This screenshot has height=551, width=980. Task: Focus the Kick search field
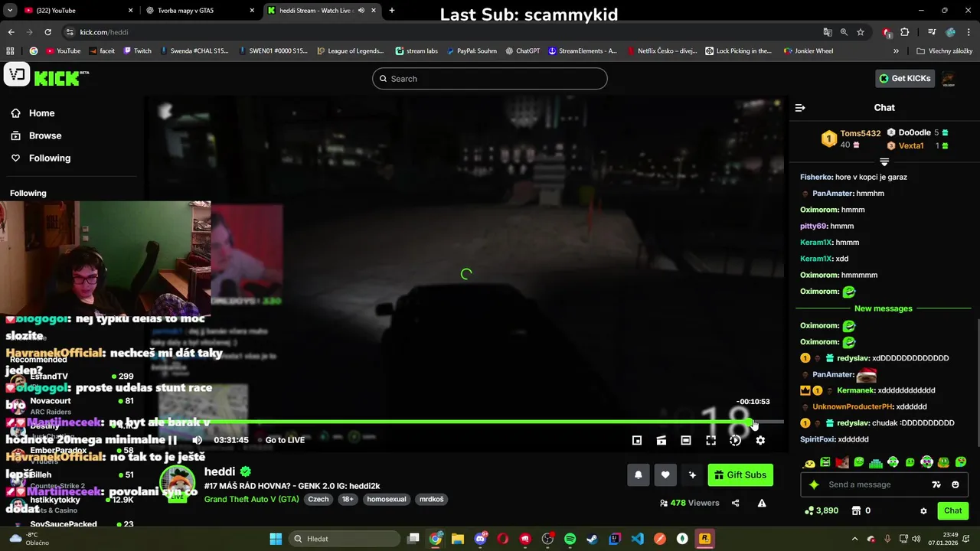point(490,79)
